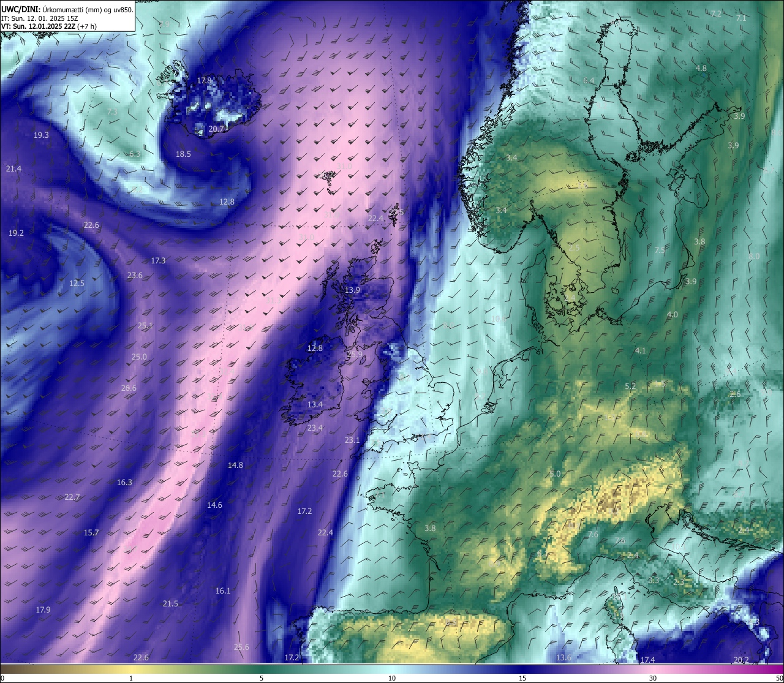Click the 23.6 map value
The width and height of the screenshot is (784, 683).
[135, 276]
